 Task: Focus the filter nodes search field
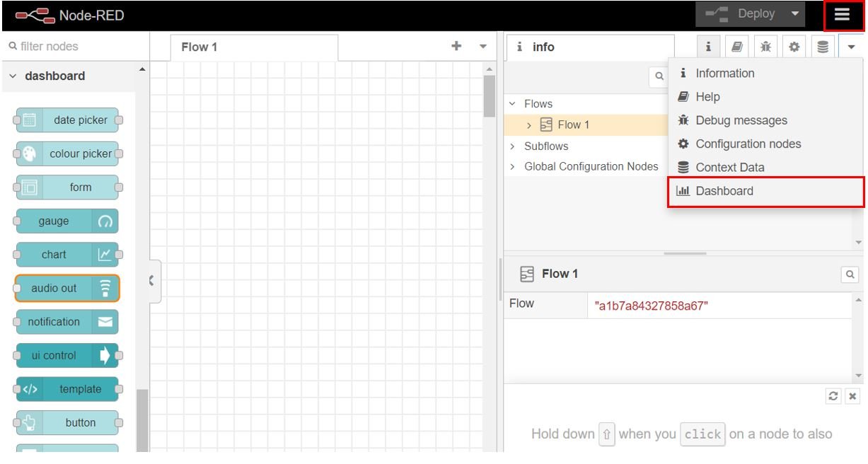coord(74,47)
